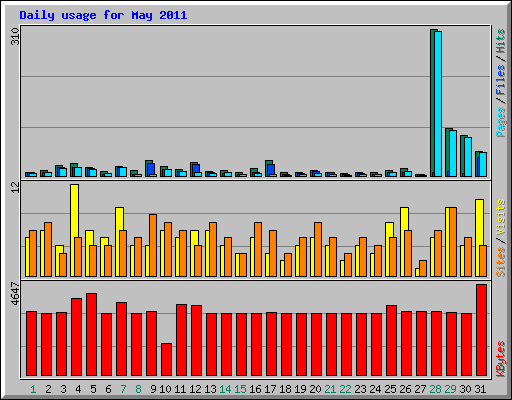Screen dimensions: 512x400
Task: Click day label 23 on the x-axis
Action: tap(360, 389)
